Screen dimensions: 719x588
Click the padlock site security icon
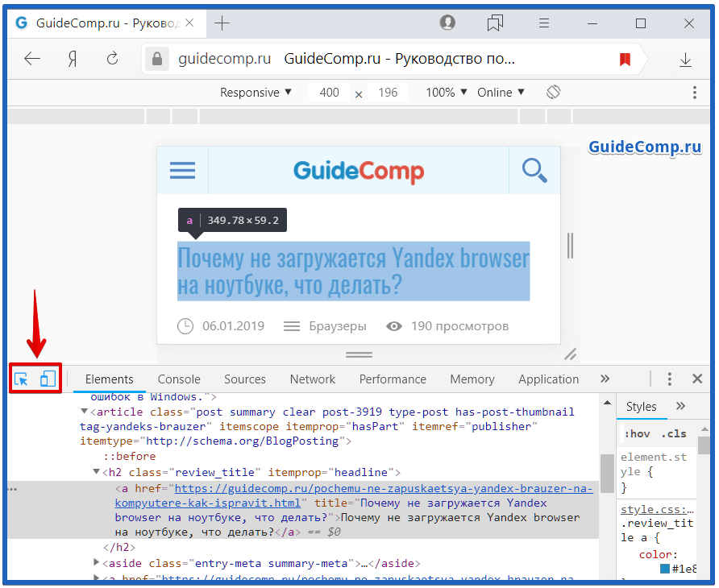157,59
